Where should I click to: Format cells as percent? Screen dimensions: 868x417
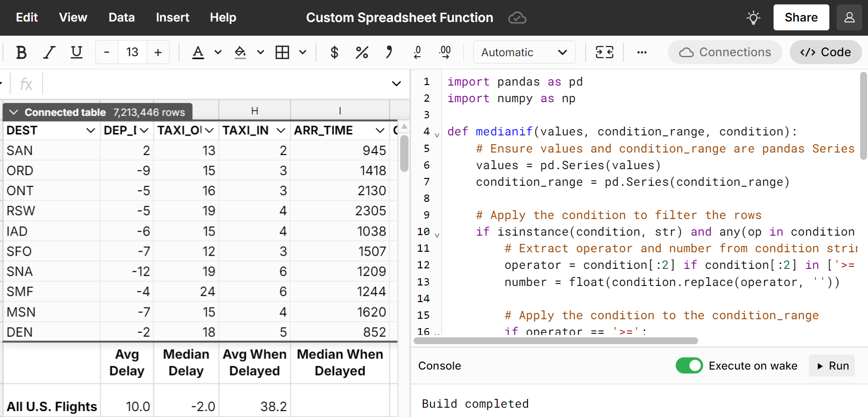coord(362,52)
